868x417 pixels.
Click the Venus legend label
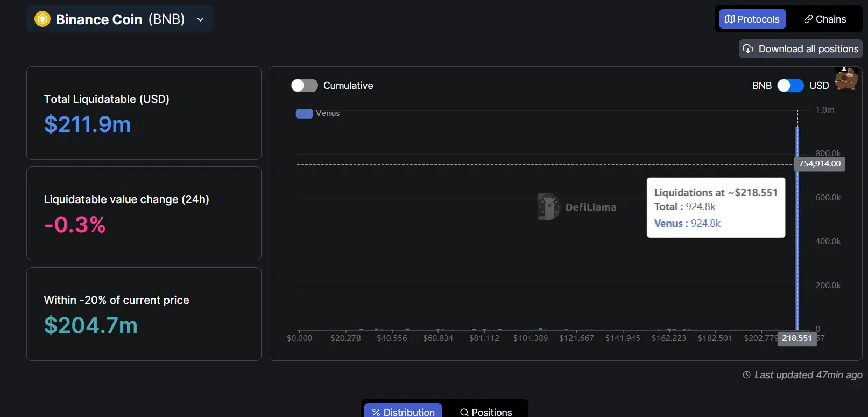[328, 113]
